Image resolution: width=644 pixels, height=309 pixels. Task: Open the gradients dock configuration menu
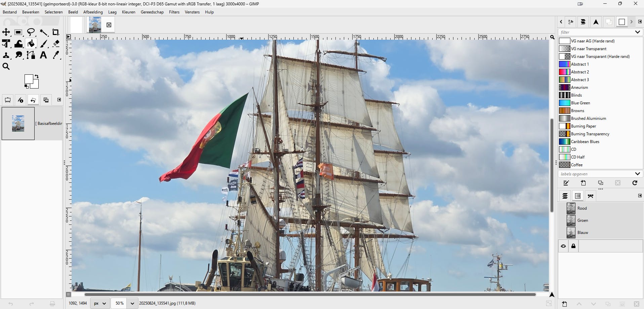coord(640,22)
